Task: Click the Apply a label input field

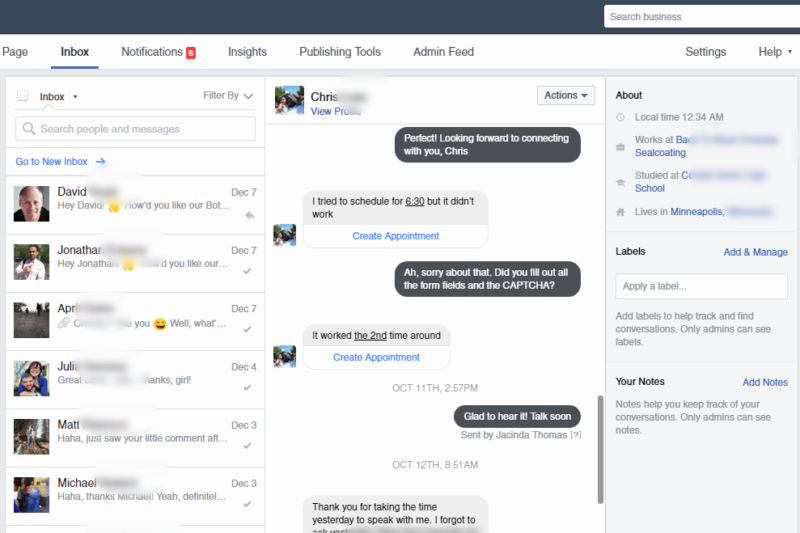Action: [701, 287]
